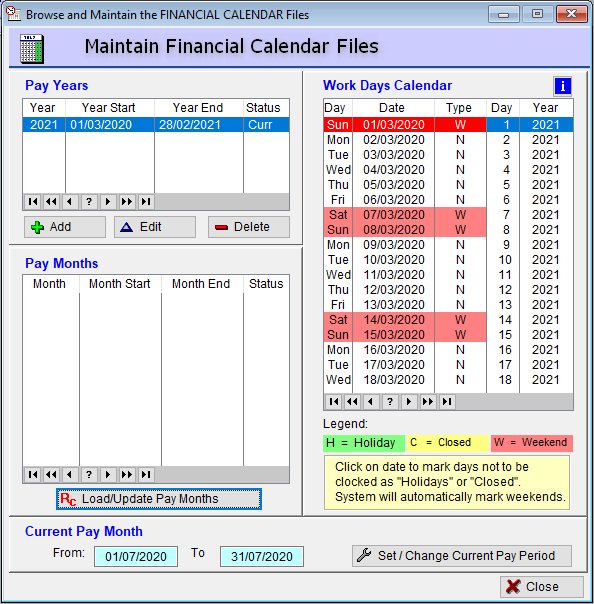Open Set / Change Current Pay Period
This screenshot has height=604, width=594.
point(461,556)
